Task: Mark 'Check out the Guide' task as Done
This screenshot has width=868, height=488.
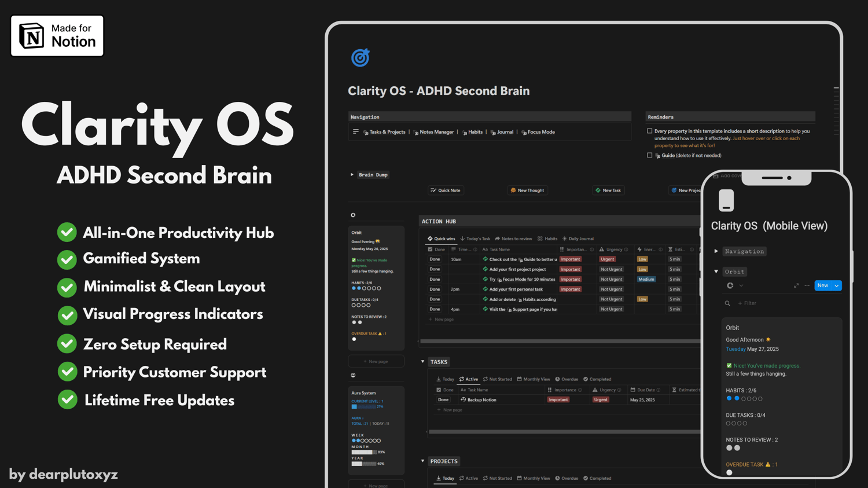Action: (x=435, y=259)
